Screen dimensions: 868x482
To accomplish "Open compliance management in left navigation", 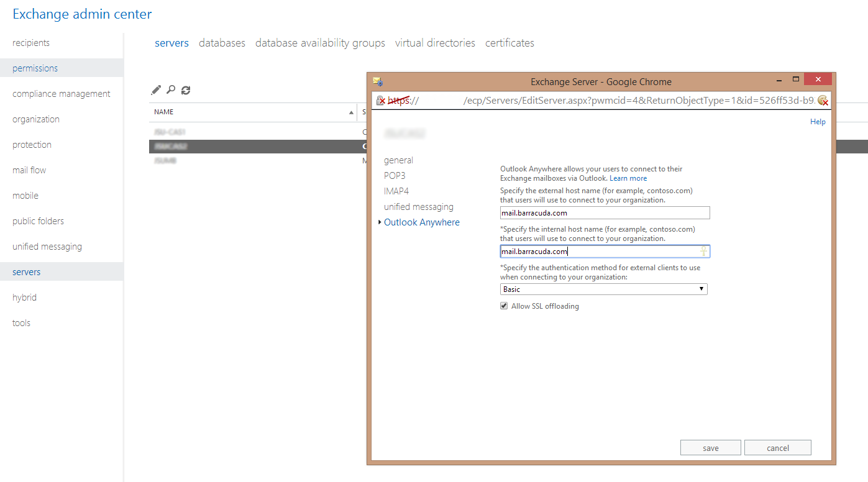I will [x=62, y=94].
